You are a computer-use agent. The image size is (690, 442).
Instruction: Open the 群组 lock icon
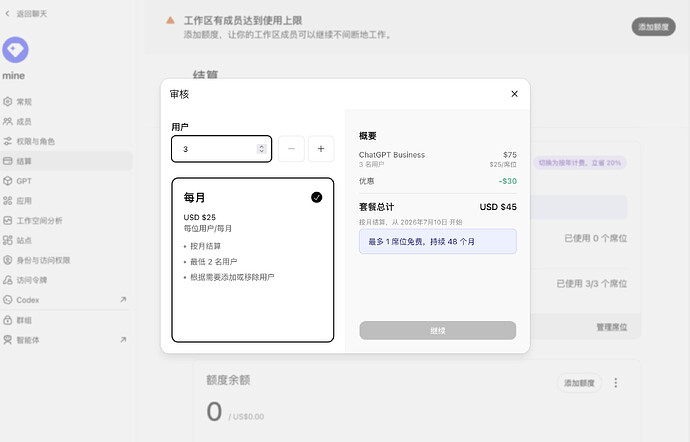(7, 320)
